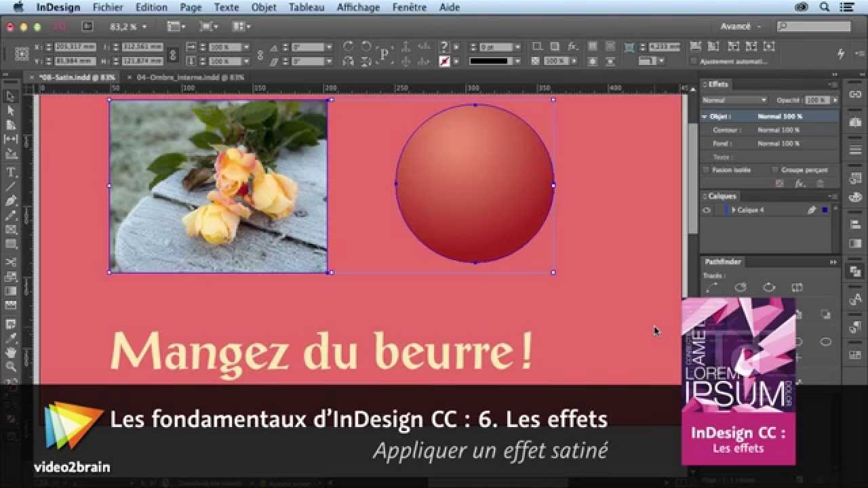868x488 pixels.
Task: Select the Scissors tool
Action: pos(11,262)
